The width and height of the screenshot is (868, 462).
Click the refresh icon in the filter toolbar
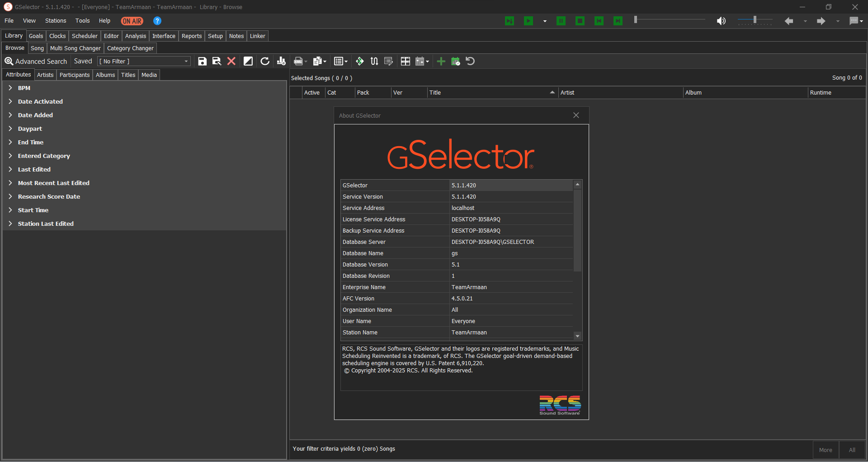265,62
